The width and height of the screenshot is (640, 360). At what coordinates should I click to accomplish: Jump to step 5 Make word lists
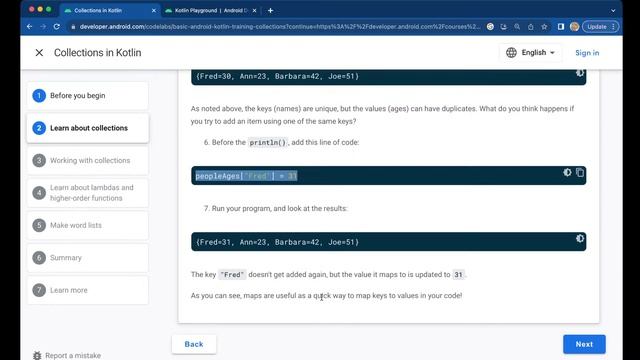pyautogui.click(x=88, y=225)
